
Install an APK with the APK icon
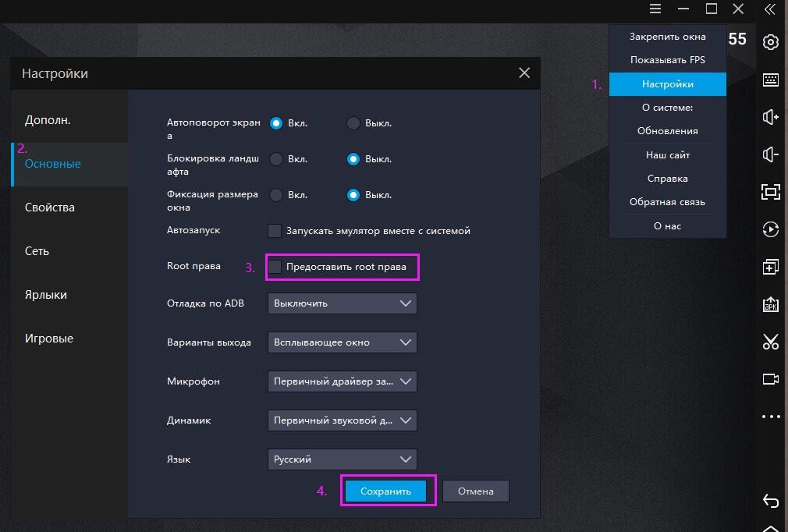[x=771, y=304]
